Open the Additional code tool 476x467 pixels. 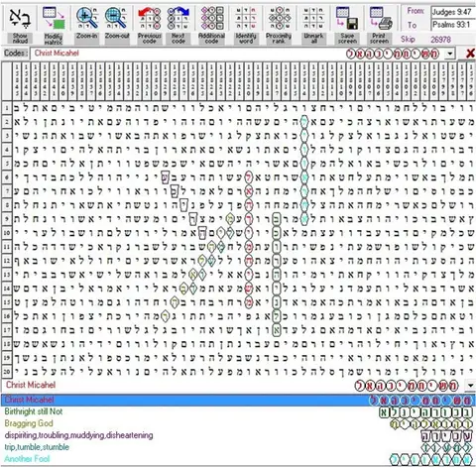212,18
